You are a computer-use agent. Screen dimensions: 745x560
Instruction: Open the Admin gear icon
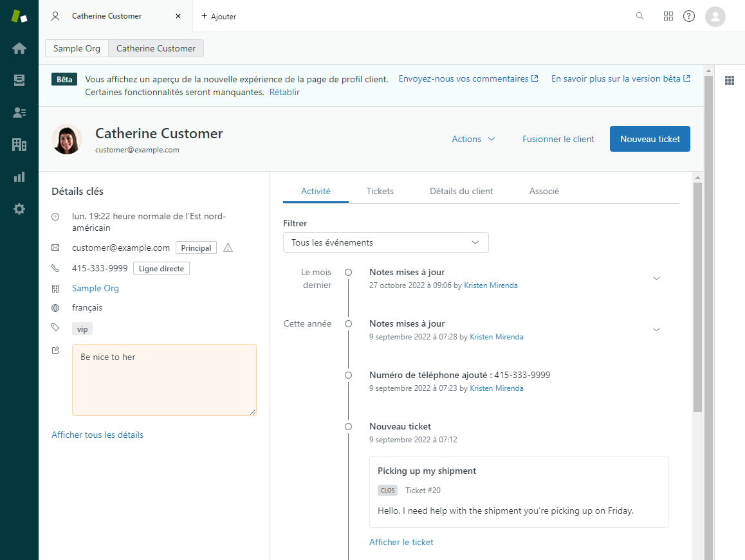tap(19, 209)
